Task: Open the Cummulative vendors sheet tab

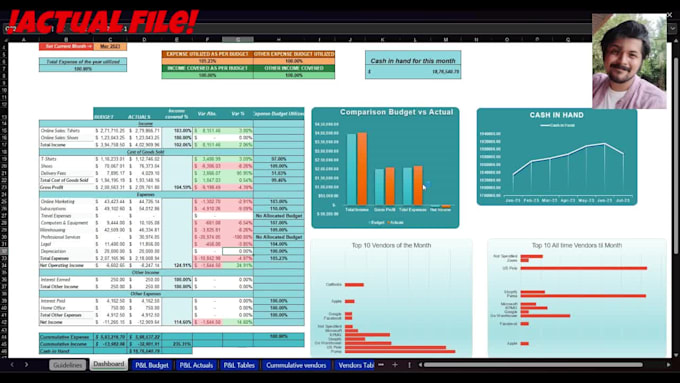Action: pyautogui.click(x=296, y=365)
